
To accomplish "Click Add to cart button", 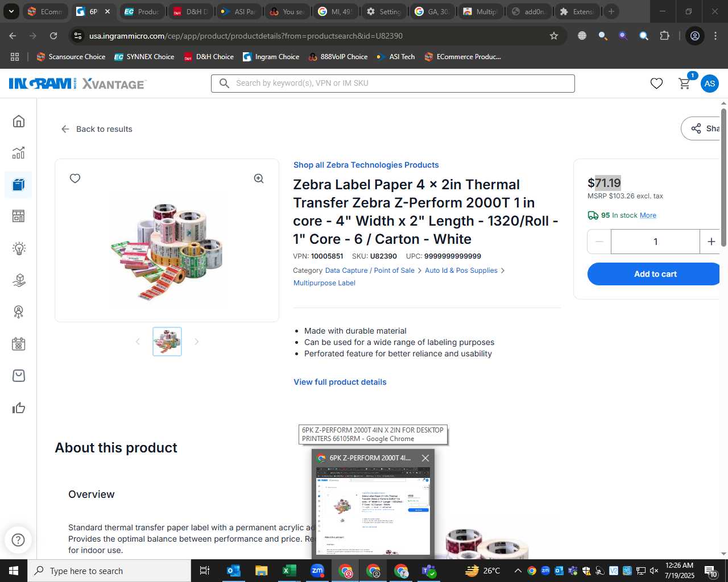I will (x=655, y=274).
